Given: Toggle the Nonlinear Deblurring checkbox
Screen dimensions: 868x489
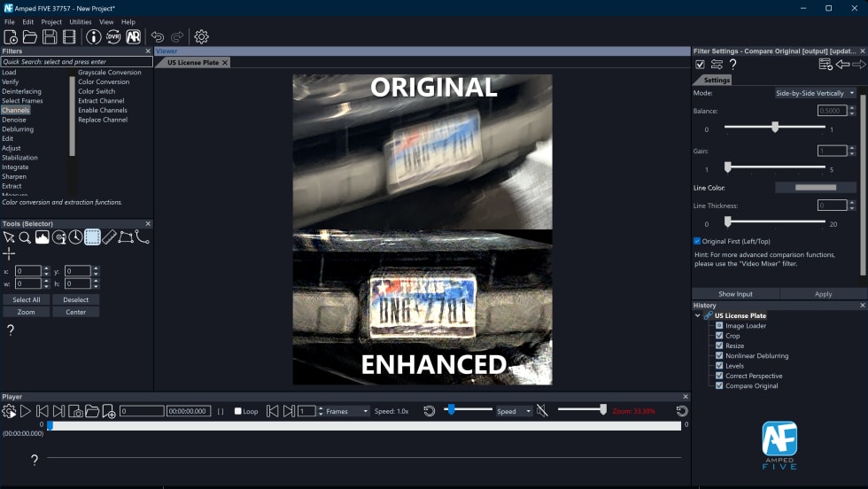Looking at the screenshot, I should tap(719, 355).
